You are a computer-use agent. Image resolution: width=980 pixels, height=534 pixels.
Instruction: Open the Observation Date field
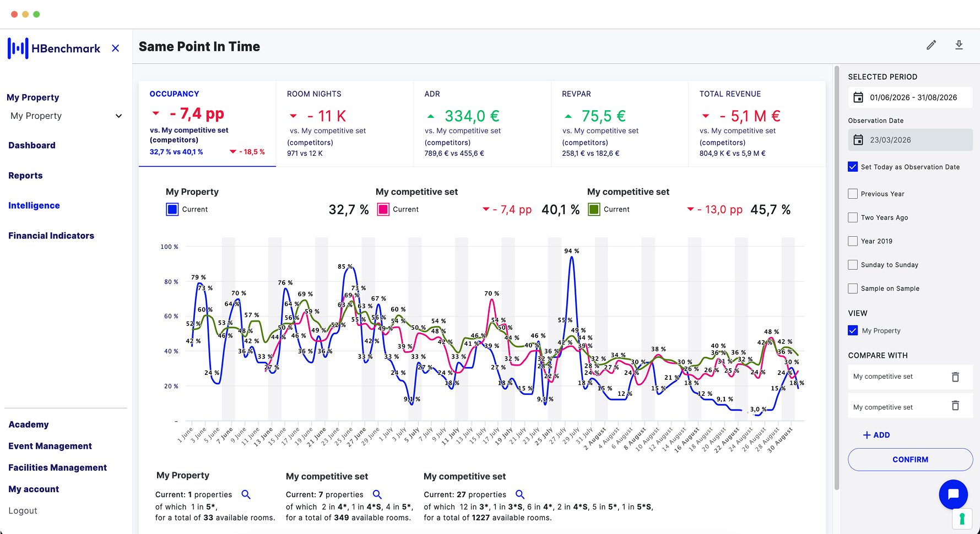tap(910, 140)
